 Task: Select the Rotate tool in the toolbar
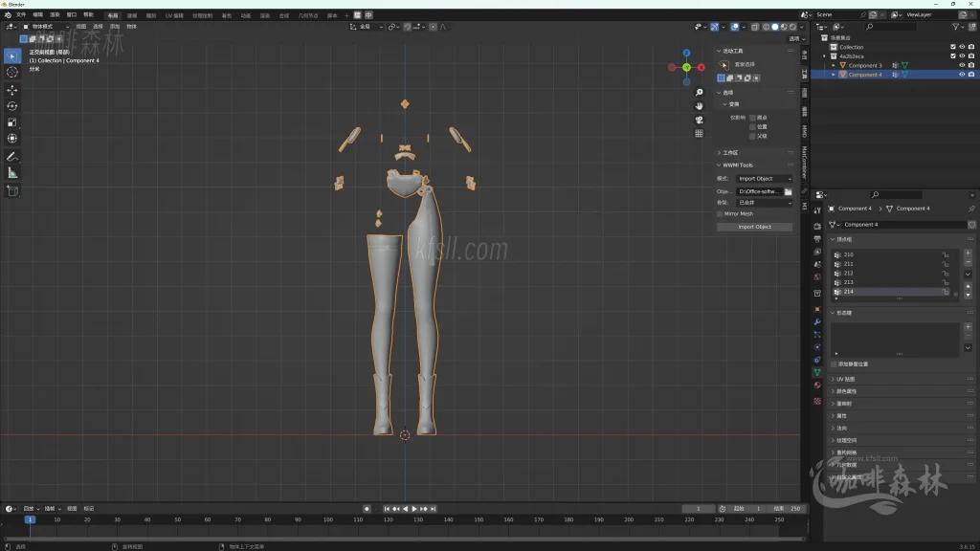click(11, 107)
